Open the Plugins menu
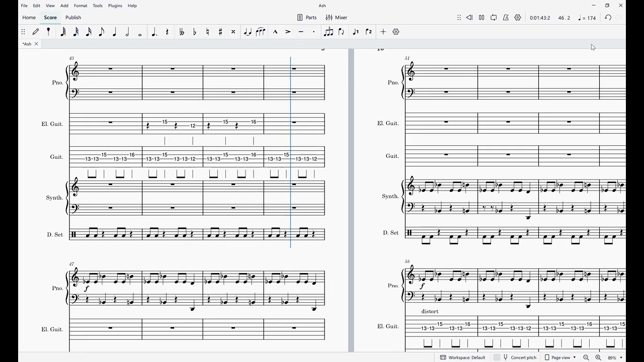 click(115, 6)
